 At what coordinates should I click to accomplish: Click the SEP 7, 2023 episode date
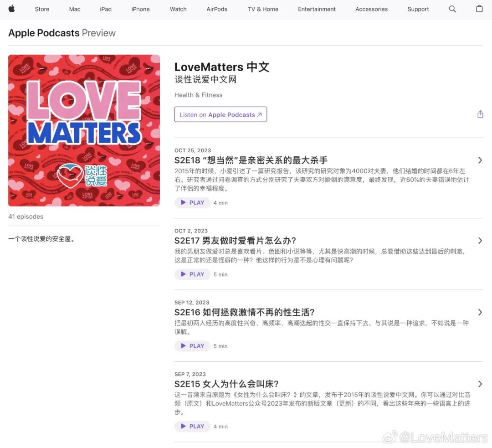tap(190, 374)
